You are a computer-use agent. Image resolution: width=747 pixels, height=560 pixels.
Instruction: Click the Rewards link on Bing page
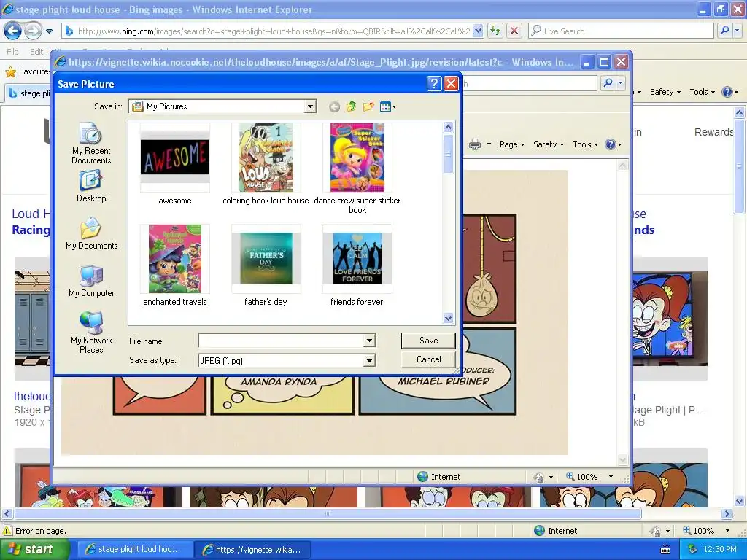(x=713, y=132)
